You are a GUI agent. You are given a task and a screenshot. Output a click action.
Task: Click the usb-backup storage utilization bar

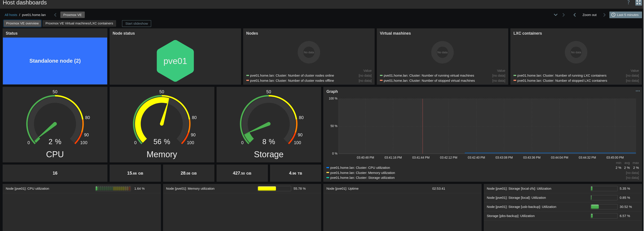tap(604, 207)
